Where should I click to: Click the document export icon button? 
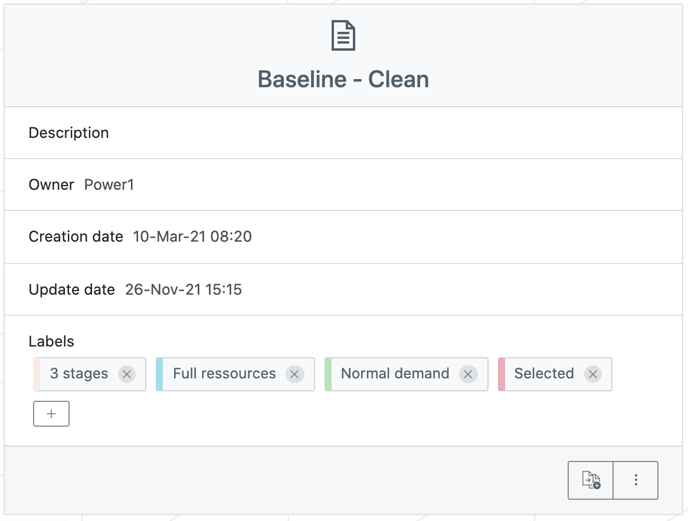click(591, 480)
